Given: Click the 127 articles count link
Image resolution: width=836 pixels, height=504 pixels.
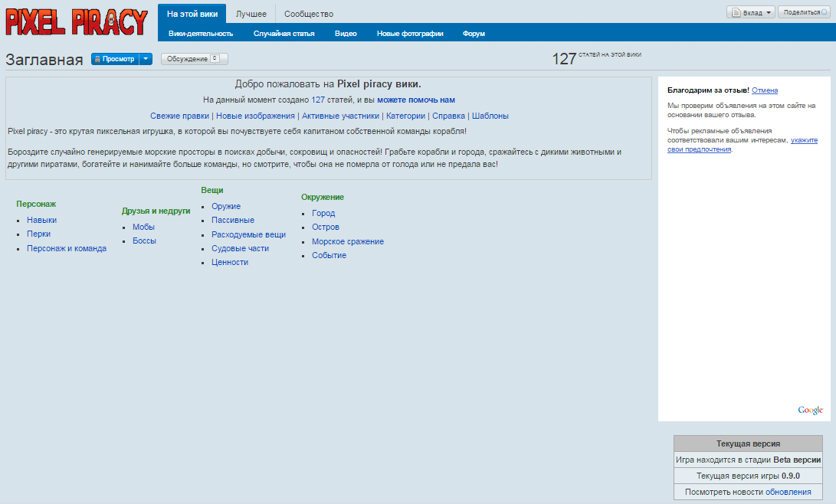Looking at the screenshot, I should pyautogui.click(x=318, y=100).
